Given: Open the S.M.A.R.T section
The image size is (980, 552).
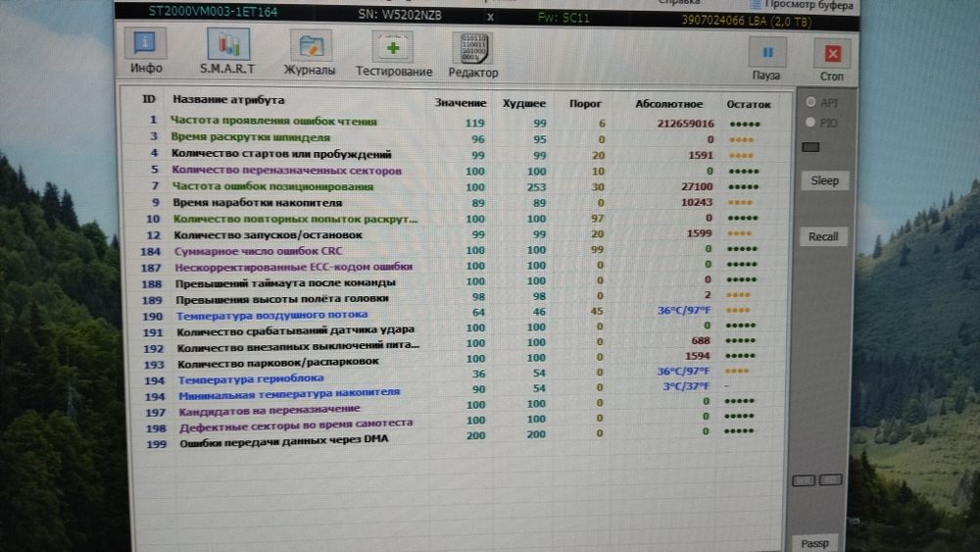Looking at the screenshot, I should (227, 51).
